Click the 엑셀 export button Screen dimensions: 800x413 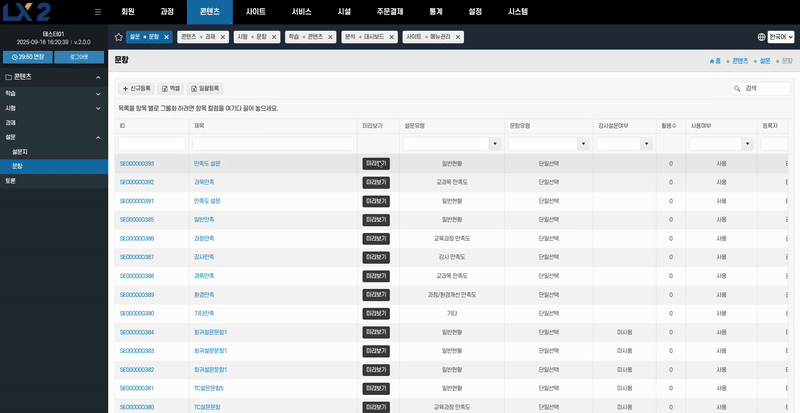[x=171, y=88]
